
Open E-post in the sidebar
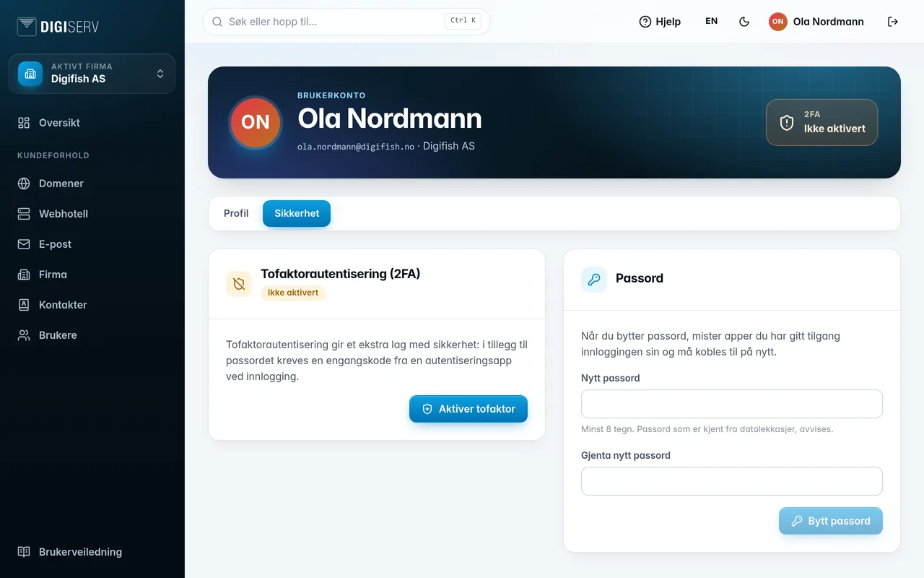[92, 244]
